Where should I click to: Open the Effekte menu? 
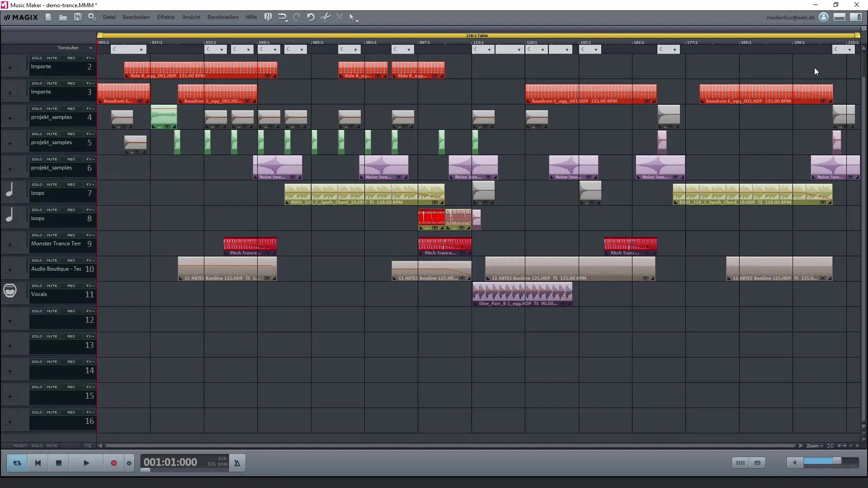pyautogui.click(x=166, y=17)
